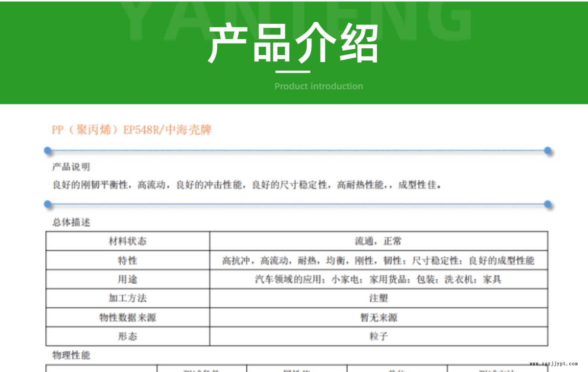Click the blue dot left of the line above 产品说明
Viewport: 588px width, 372px height.
48,151
